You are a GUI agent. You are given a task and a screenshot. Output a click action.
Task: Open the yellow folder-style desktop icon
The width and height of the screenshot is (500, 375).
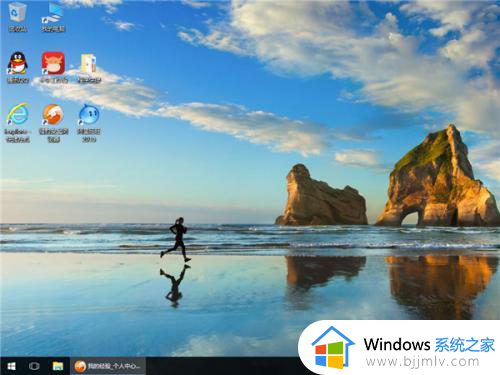click(x=89, y=68)
